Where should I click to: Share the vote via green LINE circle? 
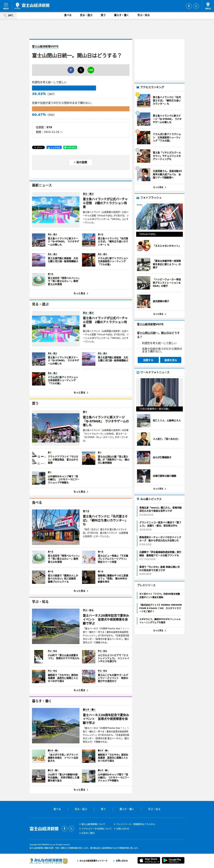pos(91,70)
